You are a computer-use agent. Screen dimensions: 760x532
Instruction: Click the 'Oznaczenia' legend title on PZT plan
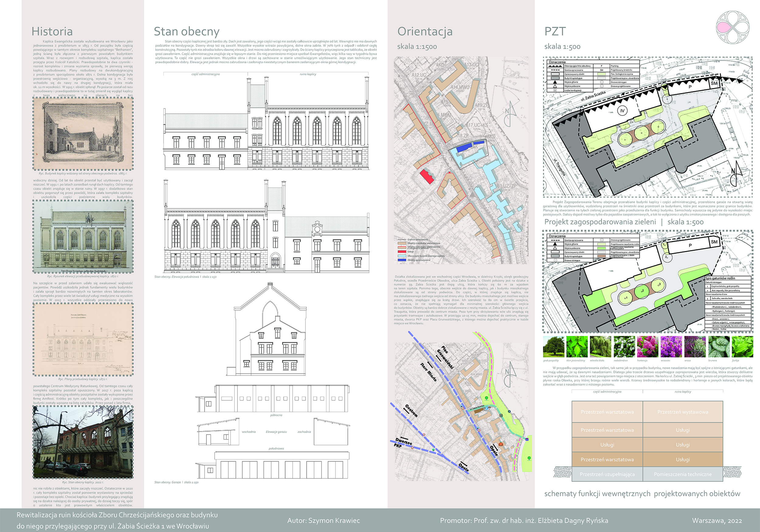click(x=557, y=62)
